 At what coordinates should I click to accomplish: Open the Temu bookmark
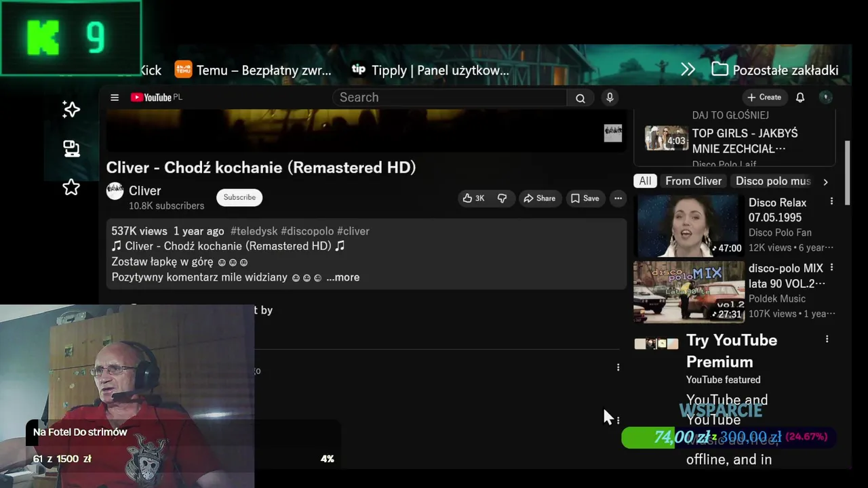click(x=253, y=70)
